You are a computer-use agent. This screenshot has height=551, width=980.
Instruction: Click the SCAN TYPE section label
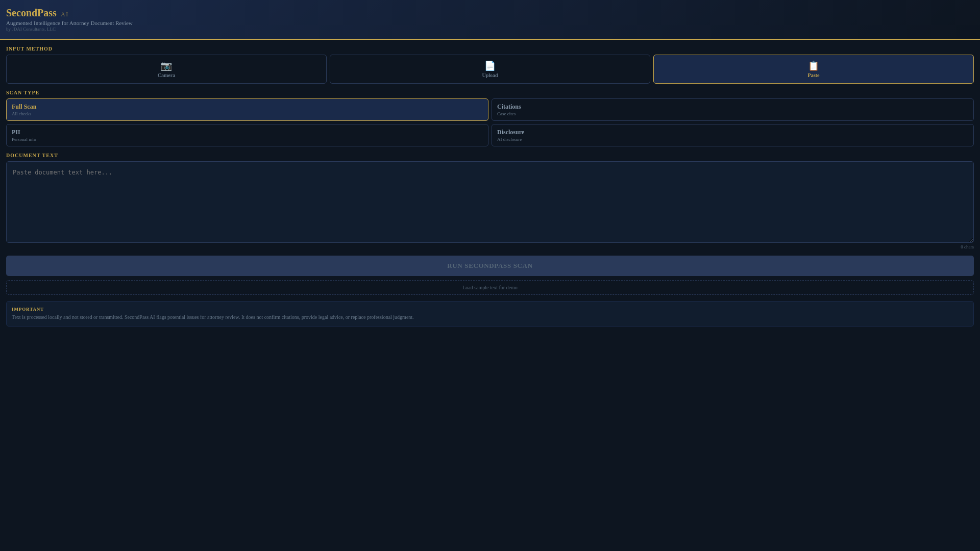tap(22, 92)
